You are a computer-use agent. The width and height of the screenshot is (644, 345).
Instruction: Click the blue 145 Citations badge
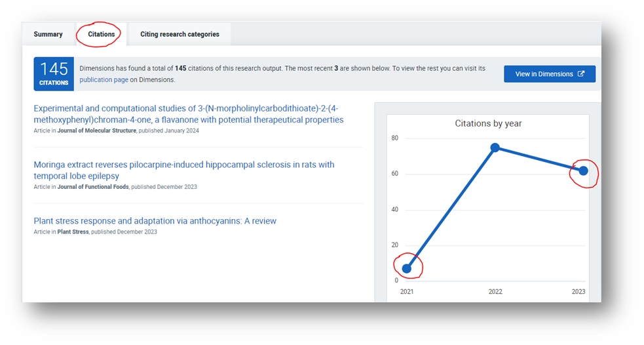(x=54, y=73)
